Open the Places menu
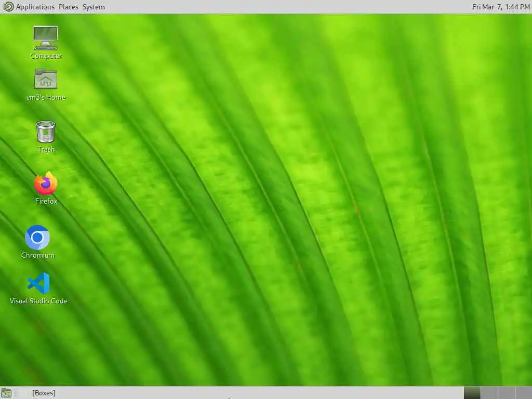Viewport: 532px width, 399px height. point(68,7)
